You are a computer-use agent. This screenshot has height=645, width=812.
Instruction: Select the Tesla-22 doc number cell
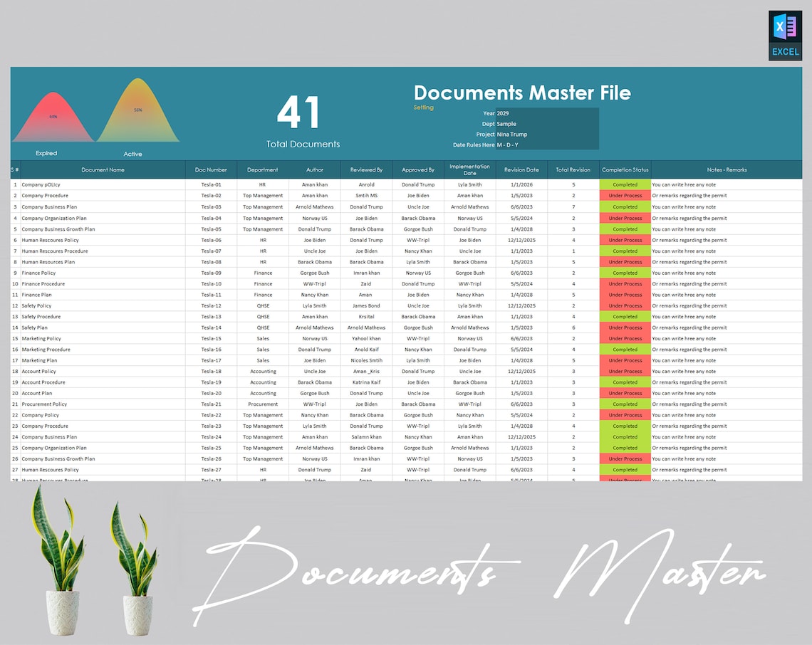pyautogui.click(x=211, y=415)
